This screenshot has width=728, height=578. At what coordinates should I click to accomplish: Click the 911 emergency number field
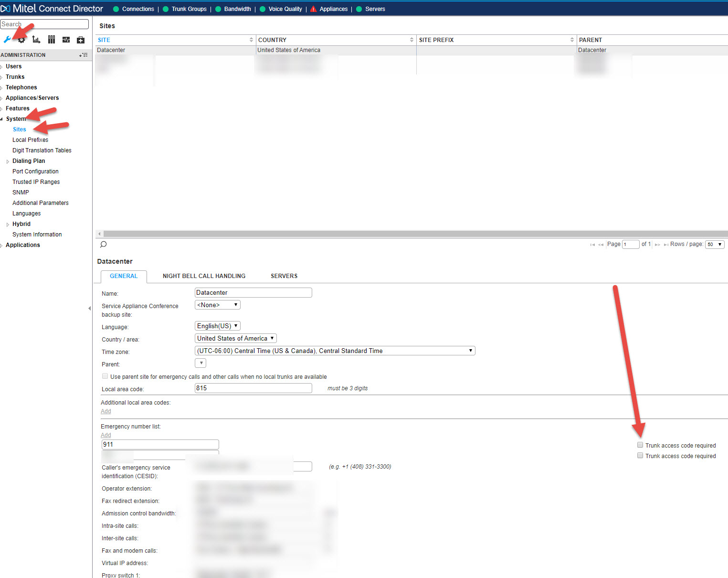(x=160, y=444)
